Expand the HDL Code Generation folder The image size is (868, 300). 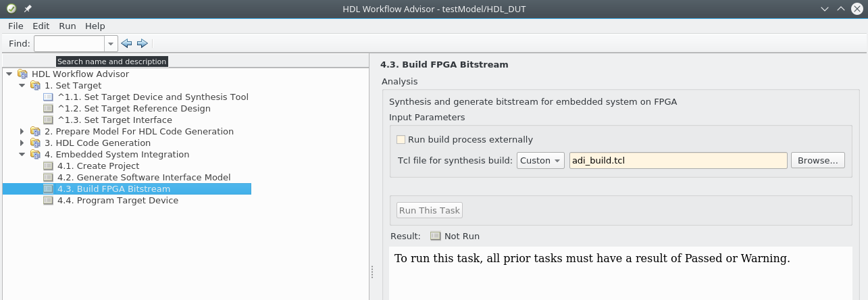coord(22,143)
